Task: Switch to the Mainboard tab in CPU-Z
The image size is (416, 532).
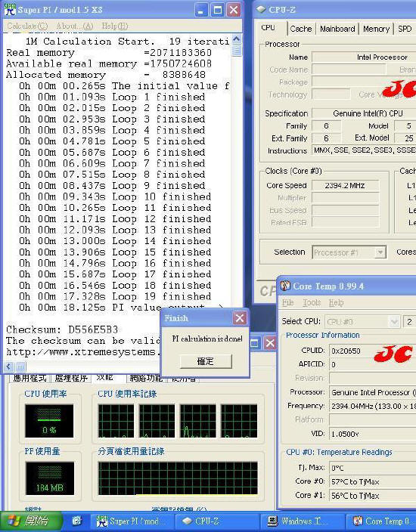Action: pos(337,29)
